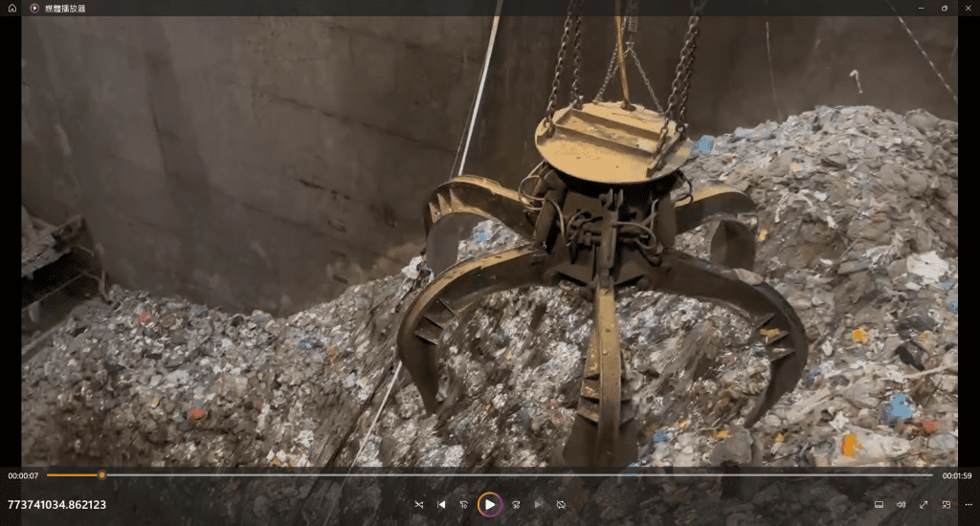Open the more options ellipsis menu
Viewport: 980px width, 526px height.
[x=968, y=504]
